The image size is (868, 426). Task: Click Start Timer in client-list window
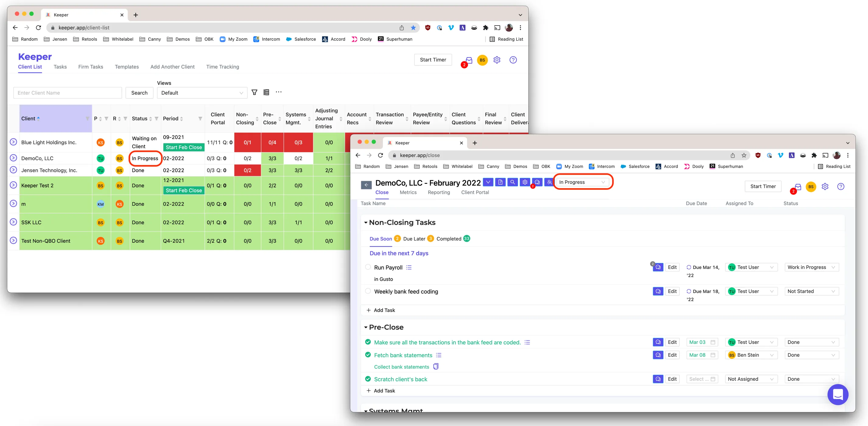[x=433, y=60]
